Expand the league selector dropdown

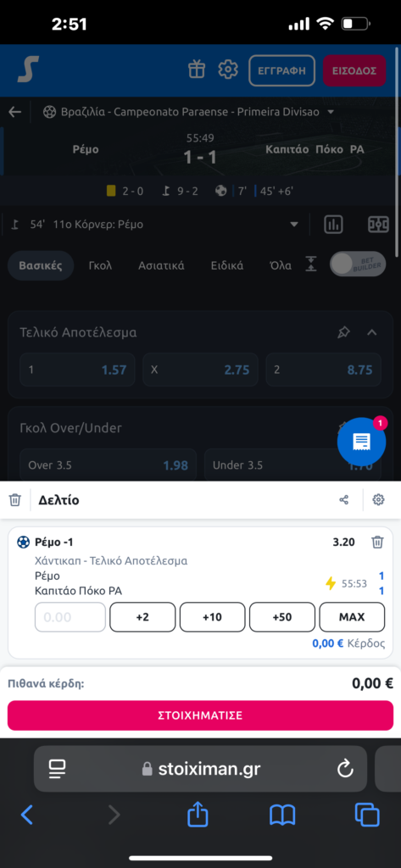[x=331, y=113]
